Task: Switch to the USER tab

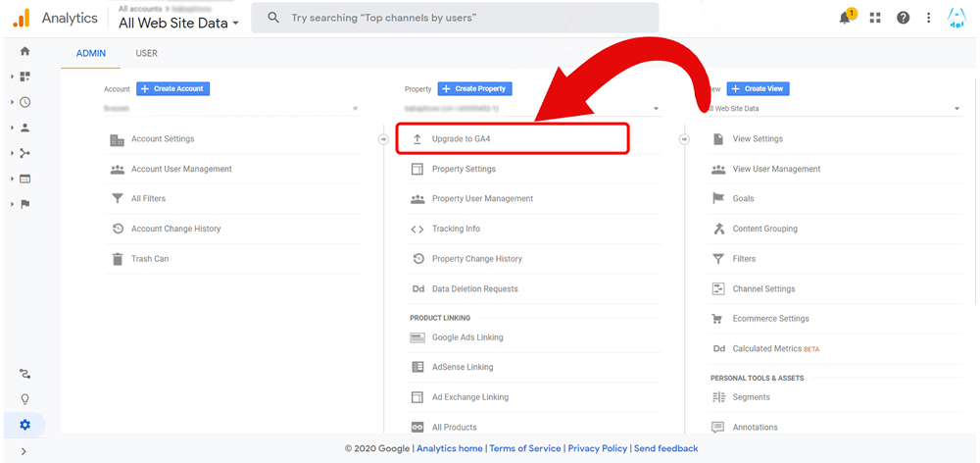Action: [x=146, y=54]
